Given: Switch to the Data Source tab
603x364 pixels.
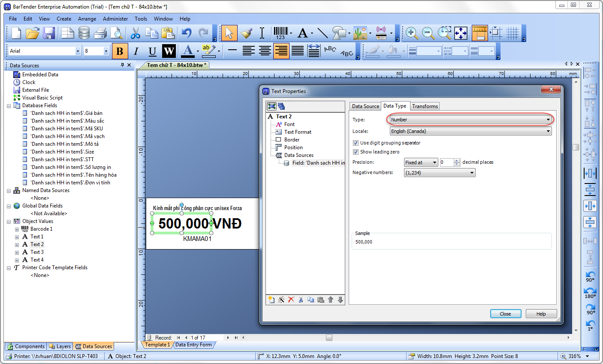Looking at the screenshot, I should coord(365,106).
